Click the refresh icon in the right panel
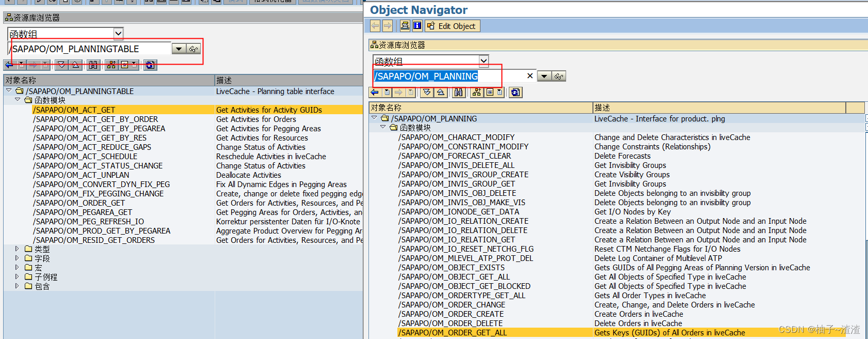 click(516, 93)
